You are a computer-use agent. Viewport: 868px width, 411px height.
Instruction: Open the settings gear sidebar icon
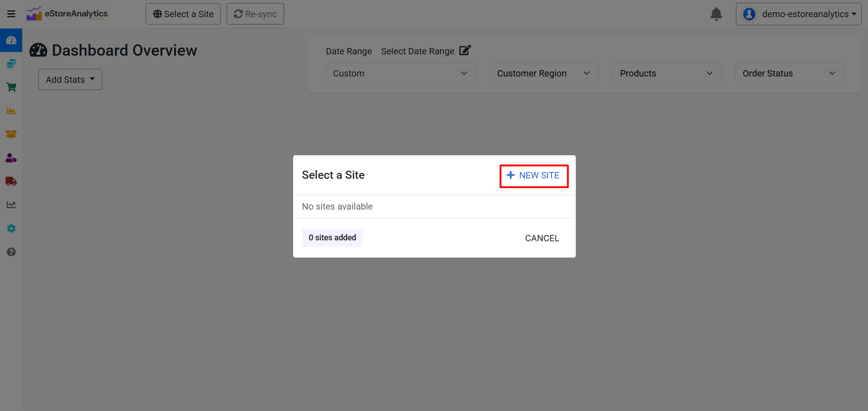pyautogui.click(x=11, y=229)
